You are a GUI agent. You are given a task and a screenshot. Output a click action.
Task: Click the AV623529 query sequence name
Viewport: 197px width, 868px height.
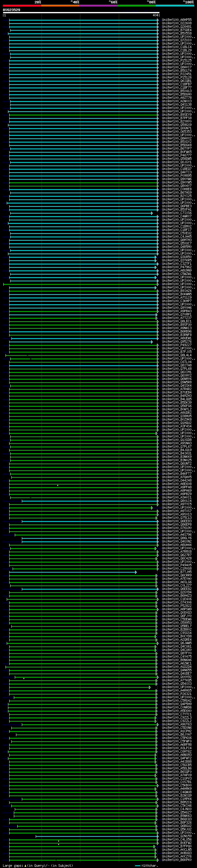pos(11,10)
